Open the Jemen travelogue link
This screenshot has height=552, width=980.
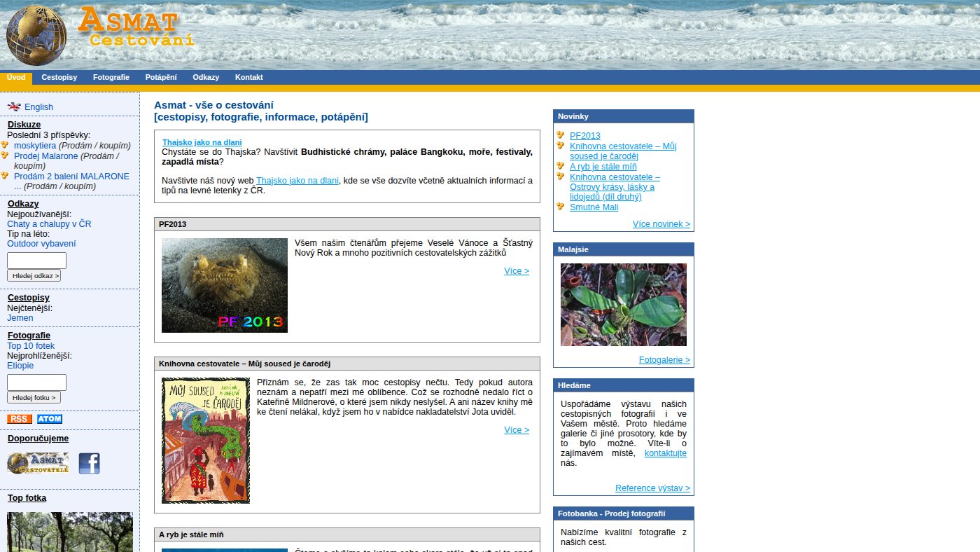point(20,318)
